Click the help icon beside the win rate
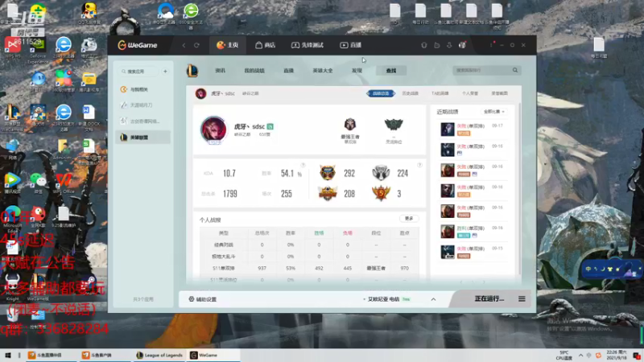Image resolution: width=644 pixels, height=362 pixels. click(x=303, y=165)
